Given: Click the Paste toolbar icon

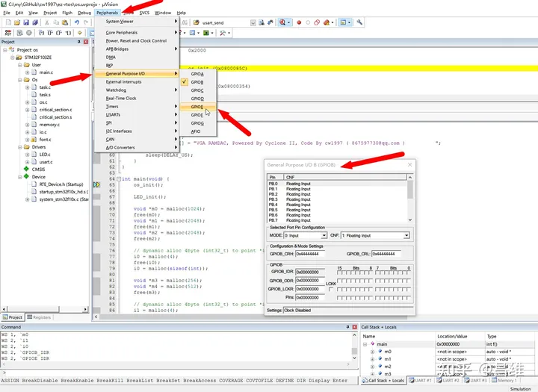Looking at the screenshot, I should click(65, 22).
